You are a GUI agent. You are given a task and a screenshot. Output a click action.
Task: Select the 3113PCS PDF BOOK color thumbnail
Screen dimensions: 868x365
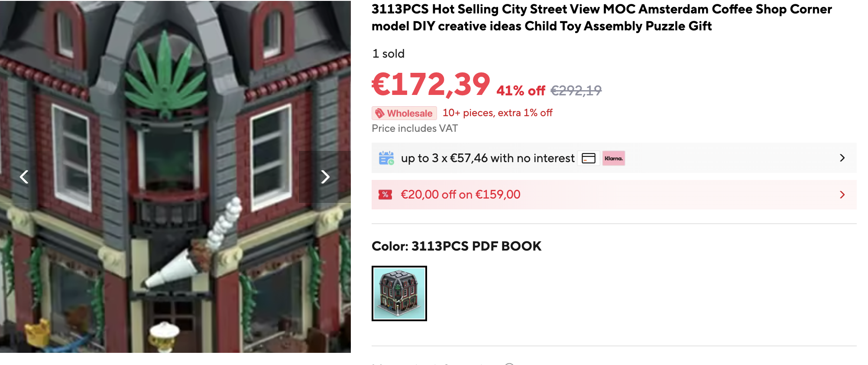point(399,293)
